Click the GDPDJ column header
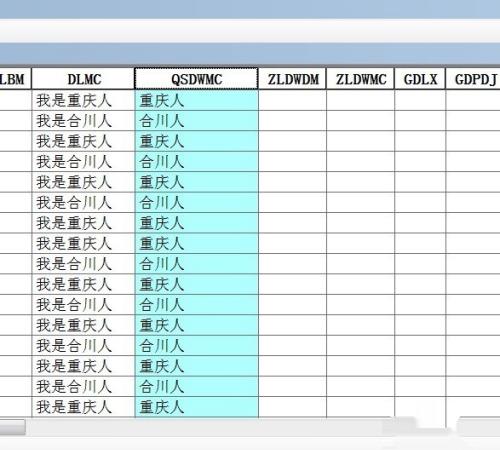The height and width of the screenshot is (450, 500). (473, 79)
